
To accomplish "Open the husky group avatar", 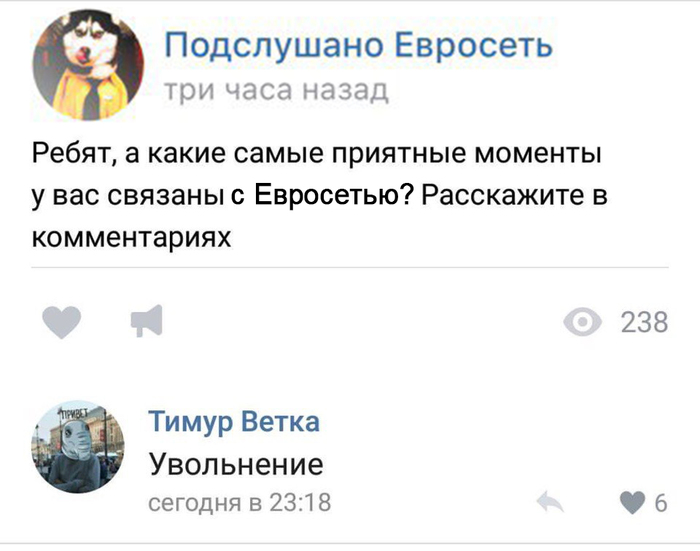I will (88, 65).
